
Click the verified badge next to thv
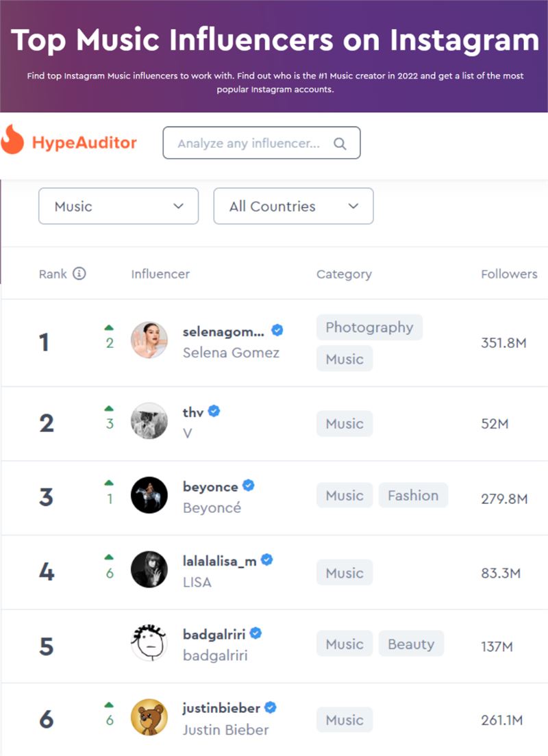pyautogui.click(x=214, y=412)
